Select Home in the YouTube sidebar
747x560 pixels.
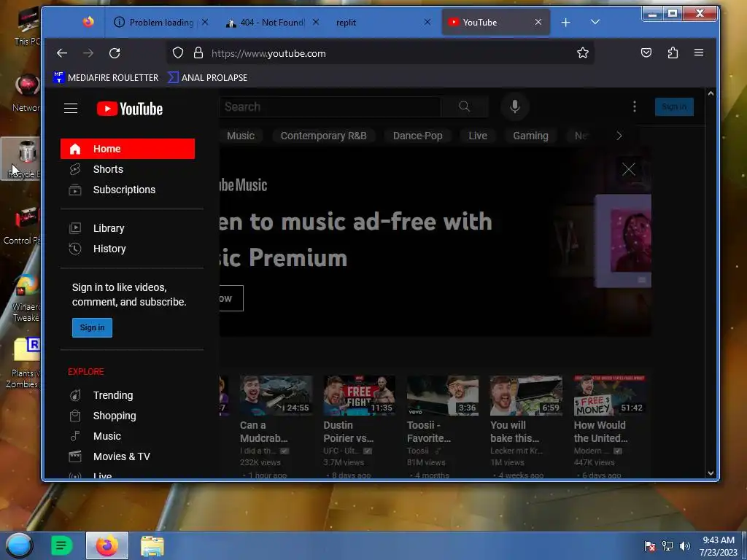point(128,149)
